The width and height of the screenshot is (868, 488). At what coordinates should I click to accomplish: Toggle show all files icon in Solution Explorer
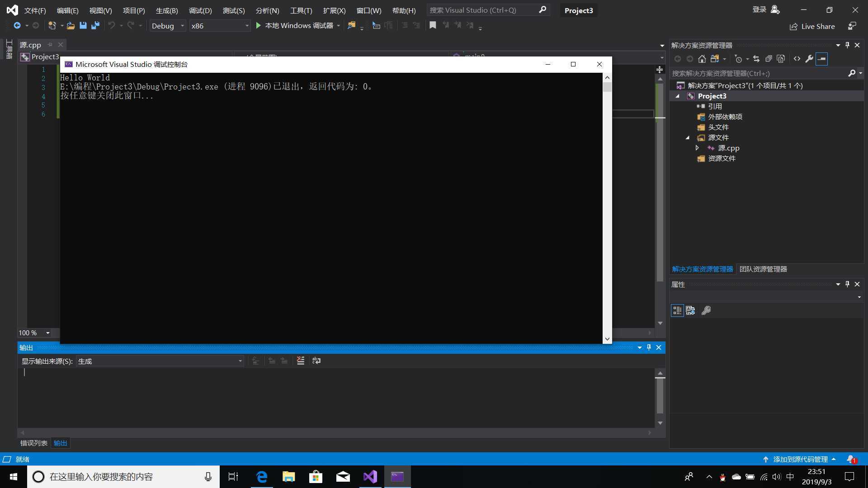[x=781, y=59]
